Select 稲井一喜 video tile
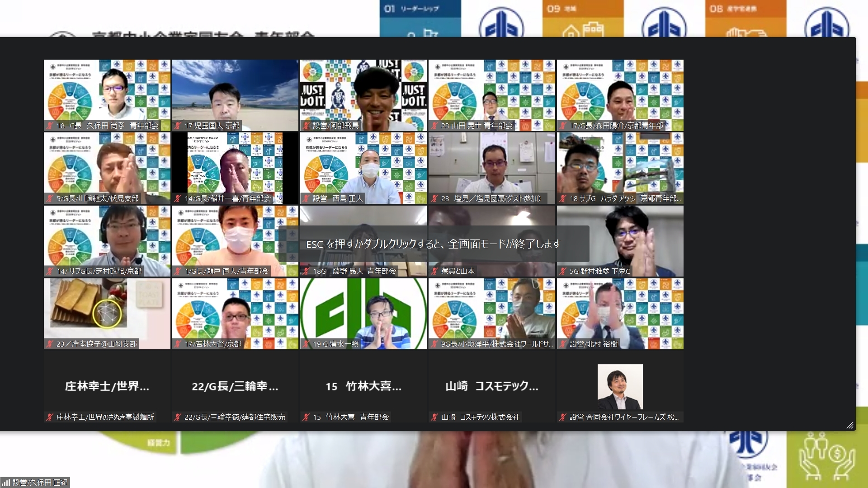Viewport: 868px width, 488px height. coord(235,168)
